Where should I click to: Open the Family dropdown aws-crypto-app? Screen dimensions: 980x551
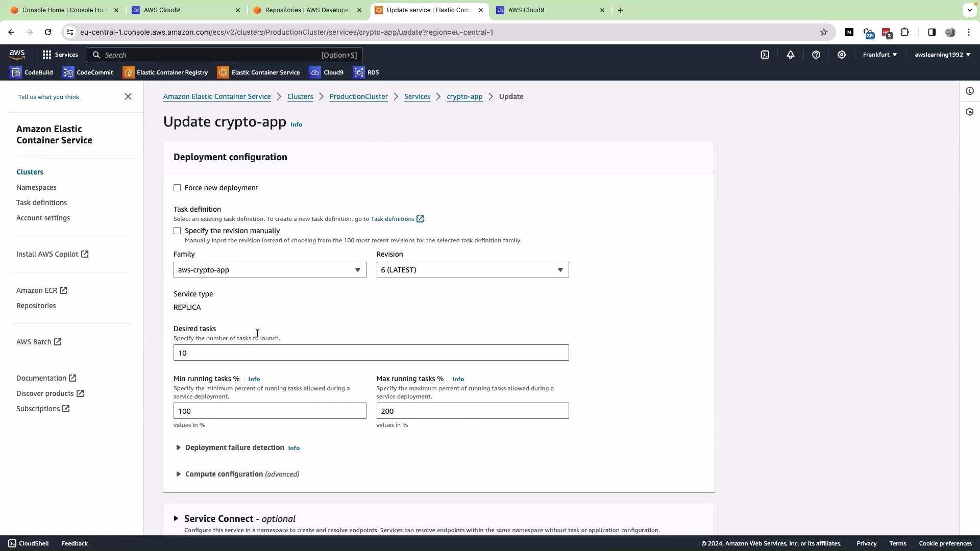269,270
